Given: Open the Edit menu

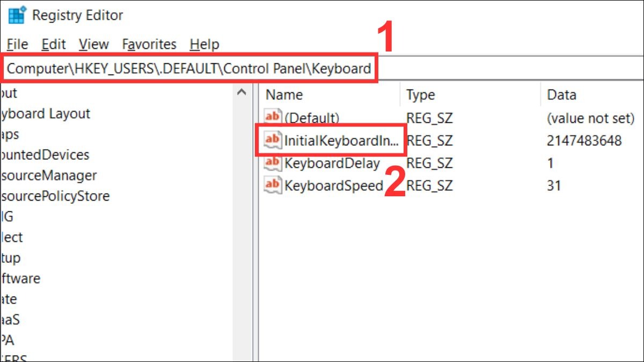Looking at the screenshot, I should pyautogui.click(x=54, y=44).
